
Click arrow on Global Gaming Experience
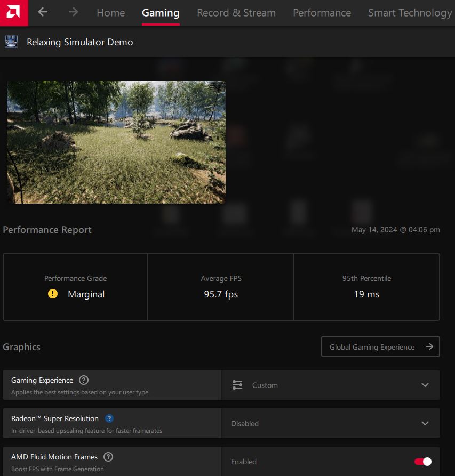[429, 346]
